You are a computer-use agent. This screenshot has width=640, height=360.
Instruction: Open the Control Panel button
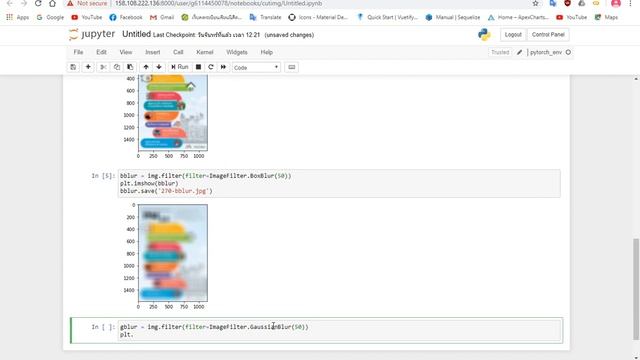point(548,35)
